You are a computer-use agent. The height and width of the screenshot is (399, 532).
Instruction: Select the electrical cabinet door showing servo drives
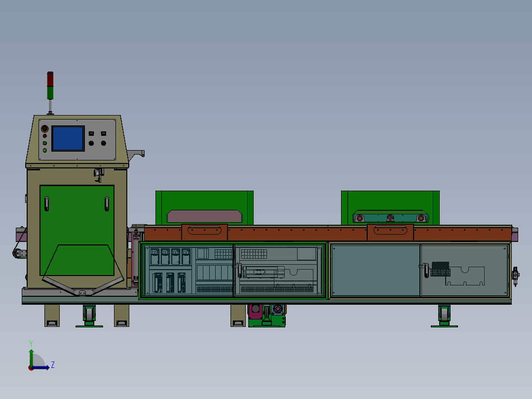pyautogui.click(x=188, y=271)
